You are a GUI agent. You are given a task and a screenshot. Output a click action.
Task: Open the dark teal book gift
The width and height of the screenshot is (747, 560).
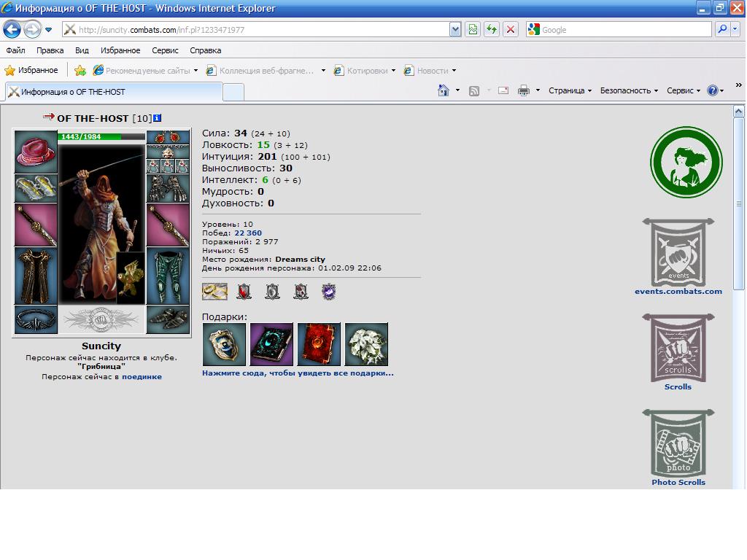[x=271, y=344]
